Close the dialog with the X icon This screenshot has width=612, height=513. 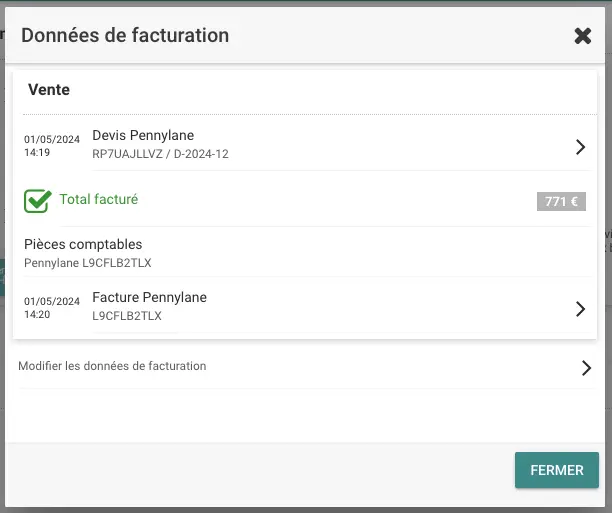click(x=583, y=36)
